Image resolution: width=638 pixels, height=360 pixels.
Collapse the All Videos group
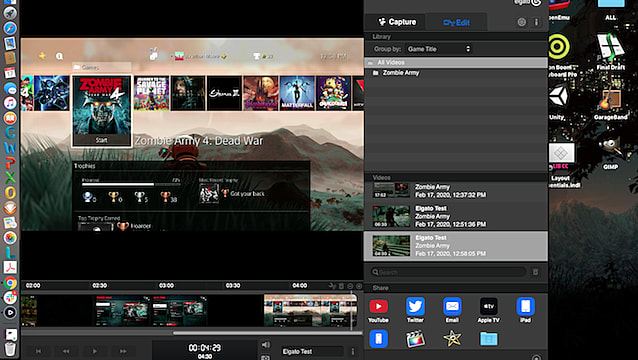(370, 63)
